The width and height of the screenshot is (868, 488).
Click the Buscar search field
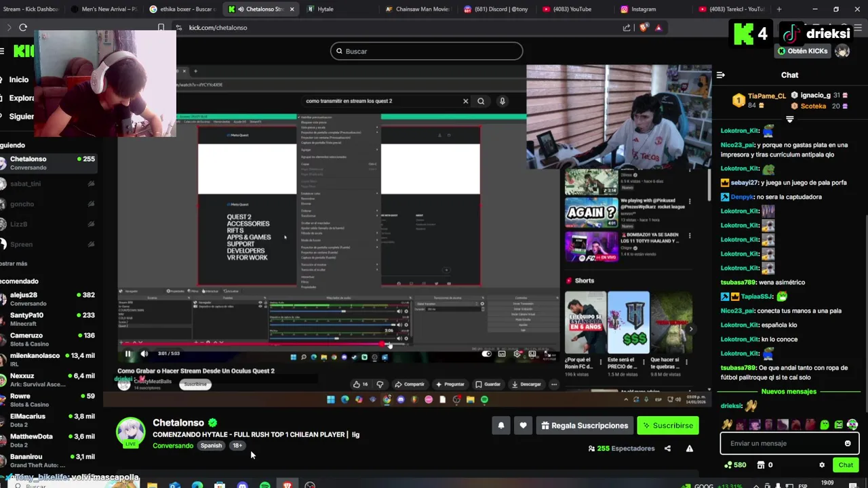pyautogui.click(x=427, y=51)
